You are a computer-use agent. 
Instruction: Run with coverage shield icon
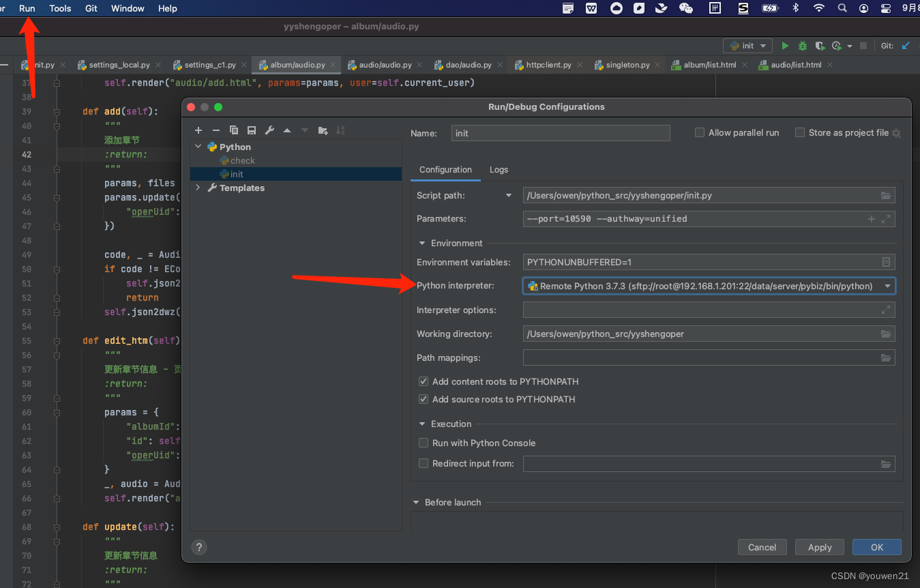coord(820,46)
